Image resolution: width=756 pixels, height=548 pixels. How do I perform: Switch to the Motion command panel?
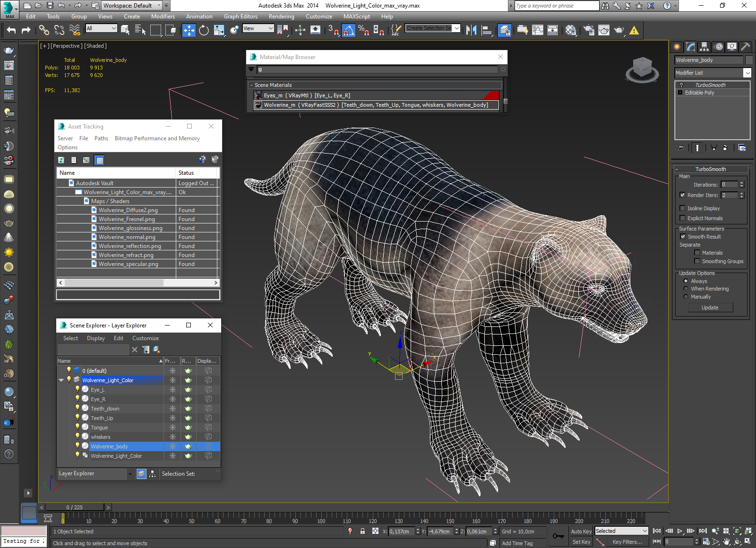click(718, 47)
